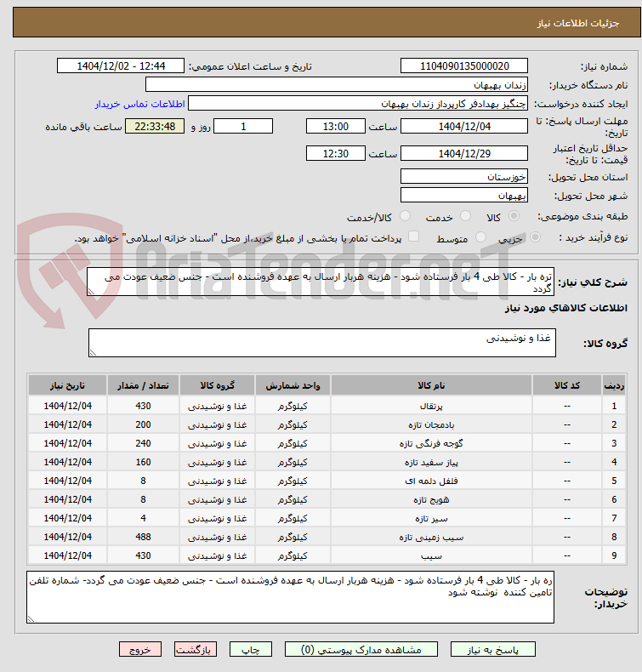Click the نام دستگاه خریدار field زندان بهبهان
The width and height of the screenshot is (642, 672).
pyautogui.click(x=336, y=84)
